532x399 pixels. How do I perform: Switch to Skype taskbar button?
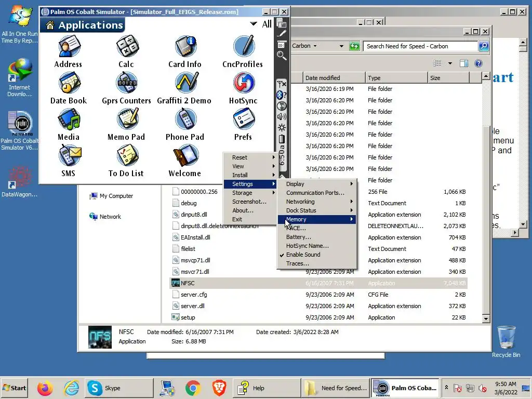click(x=119, y=388)
